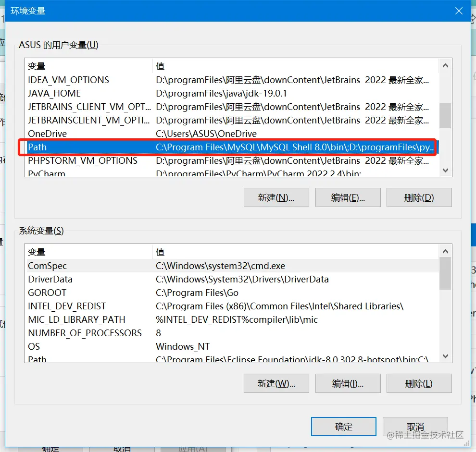Select the JAVA_HOME user variable row
This screenshot has height=452, width=476.
pyautogui.click(x=232, y=94)
